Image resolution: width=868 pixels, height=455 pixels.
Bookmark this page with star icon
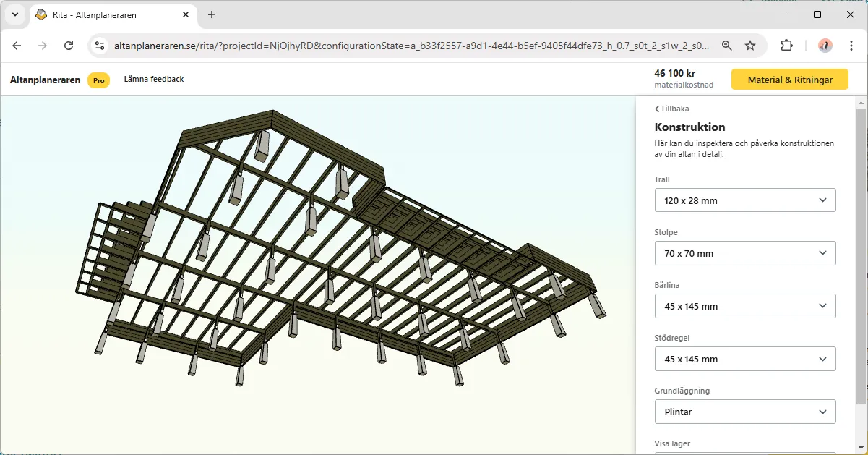pos(750,46)
